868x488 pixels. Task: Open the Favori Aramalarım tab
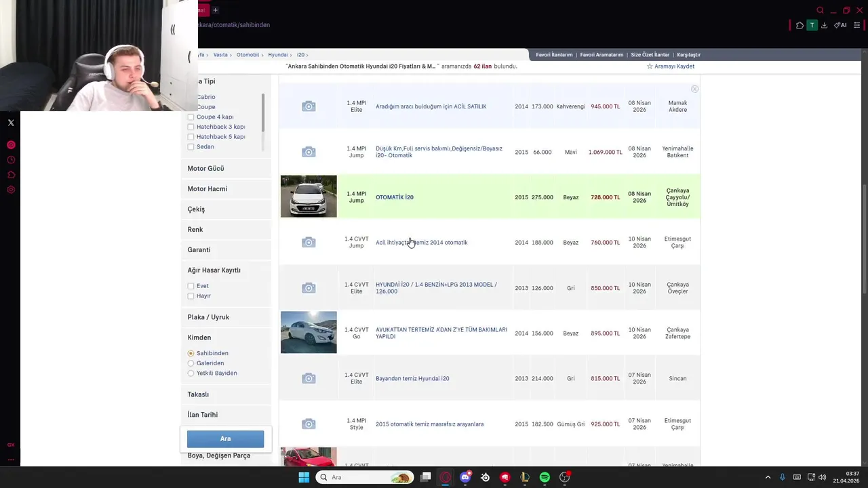click(601, 55)
